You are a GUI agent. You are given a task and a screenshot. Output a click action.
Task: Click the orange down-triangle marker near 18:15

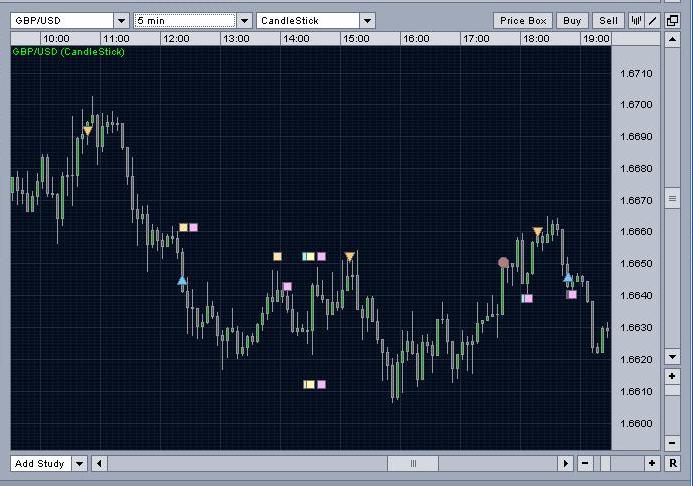[x=537, y=232]
